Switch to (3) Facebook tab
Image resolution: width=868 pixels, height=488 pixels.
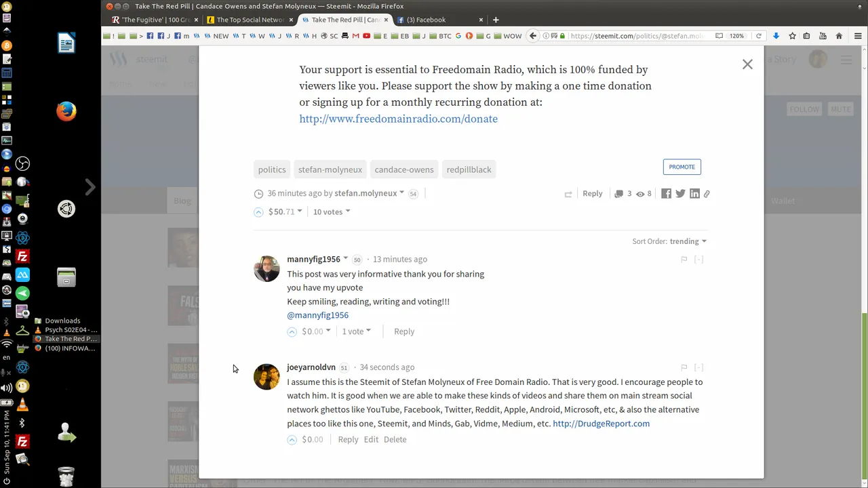click(439, 20)
